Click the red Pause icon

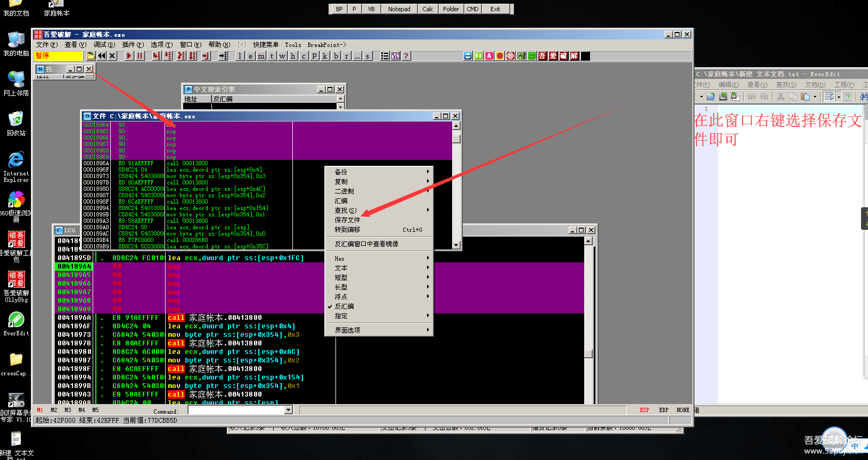coord(140,56)
